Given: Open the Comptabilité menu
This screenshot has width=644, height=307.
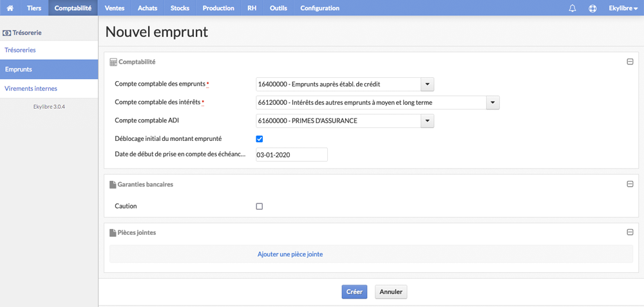Looking at the screenshot, I should coord(73,8).
